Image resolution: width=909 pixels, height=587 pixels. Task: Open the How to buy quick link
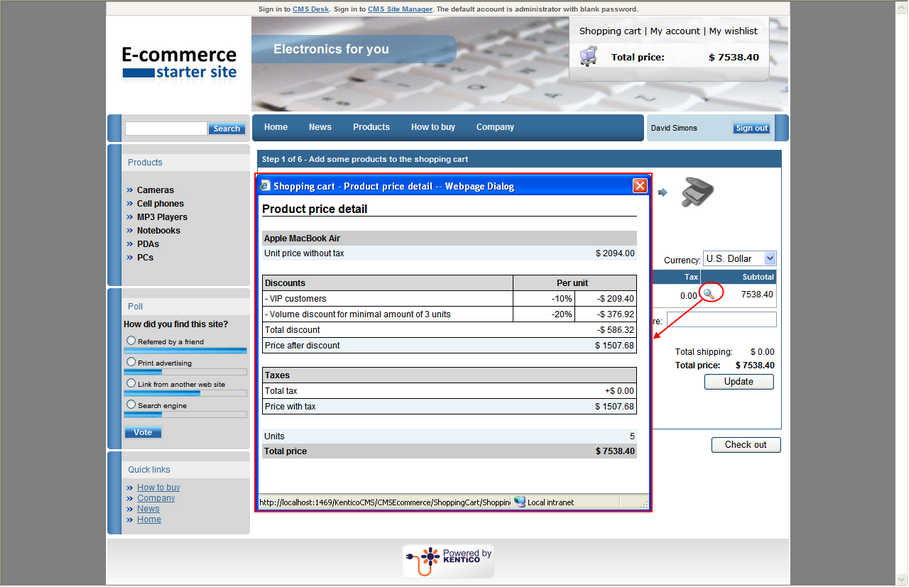click(158, 487)
